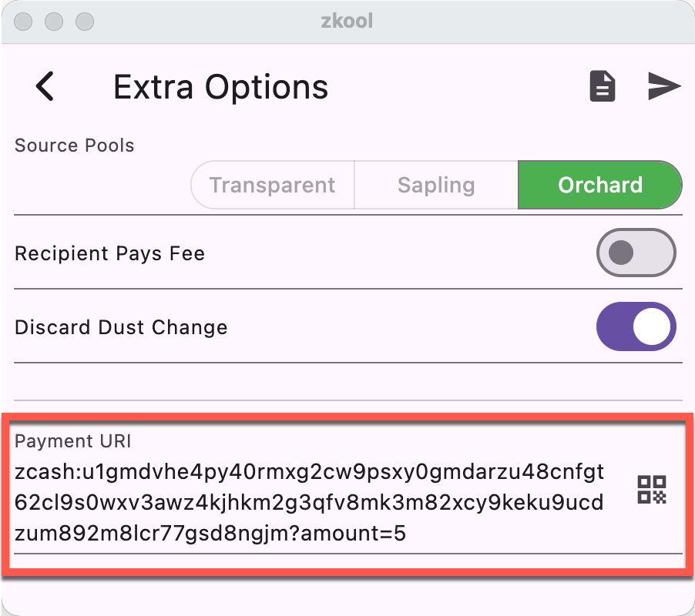The height and width of the screenshot is (616, 695).
Task: Enable the Sapling source pool
Action: point(436,185)
